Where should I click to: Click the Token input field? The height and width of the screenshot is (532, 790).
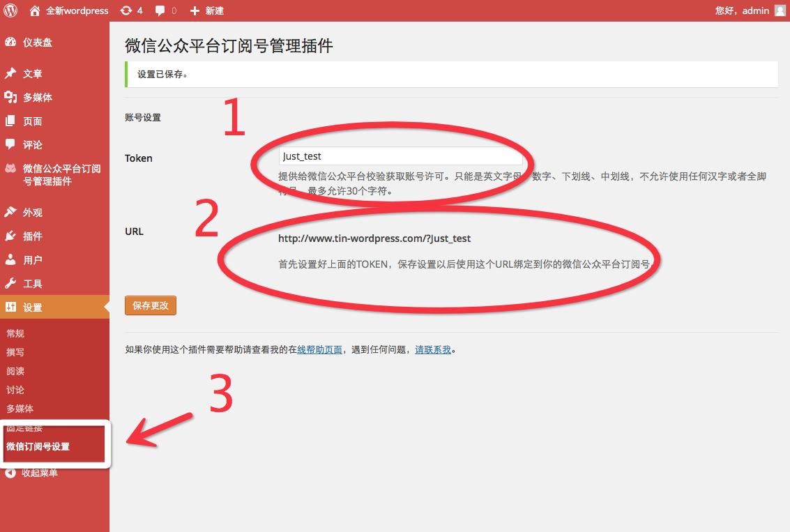click(400, 156)
